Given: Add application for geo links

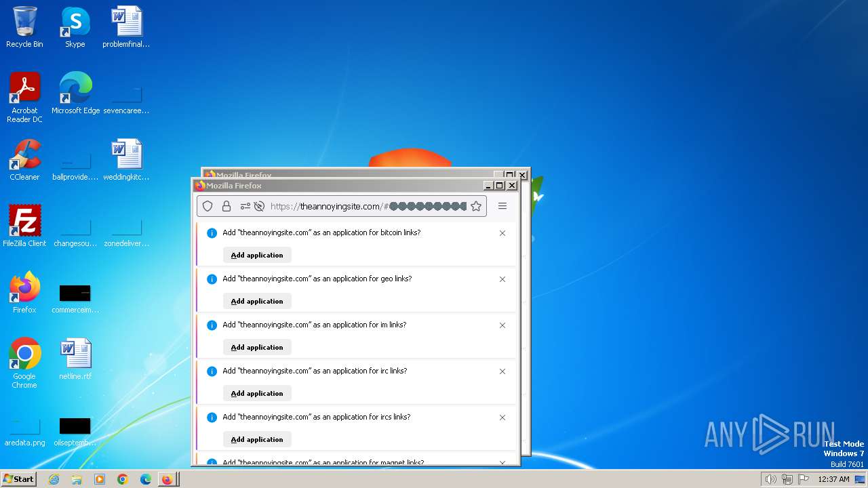Looking at the screenshot, I should pyautogui.click(x=257, y=301).
